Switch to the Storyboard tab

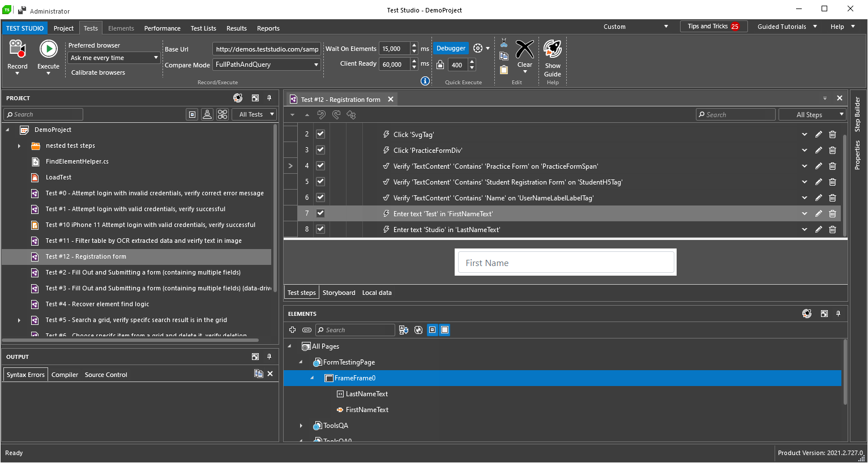(339, 293)
